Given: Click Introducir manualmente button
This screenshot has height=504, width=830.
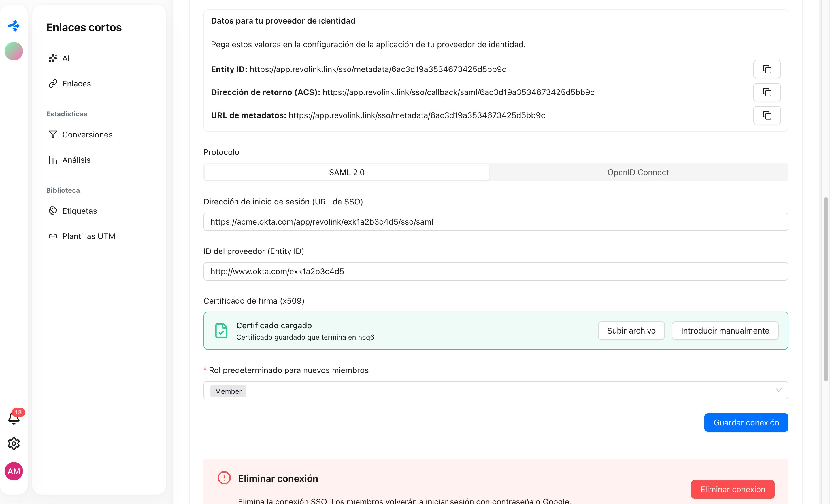Looking at the screenshot, I should 725,331.
